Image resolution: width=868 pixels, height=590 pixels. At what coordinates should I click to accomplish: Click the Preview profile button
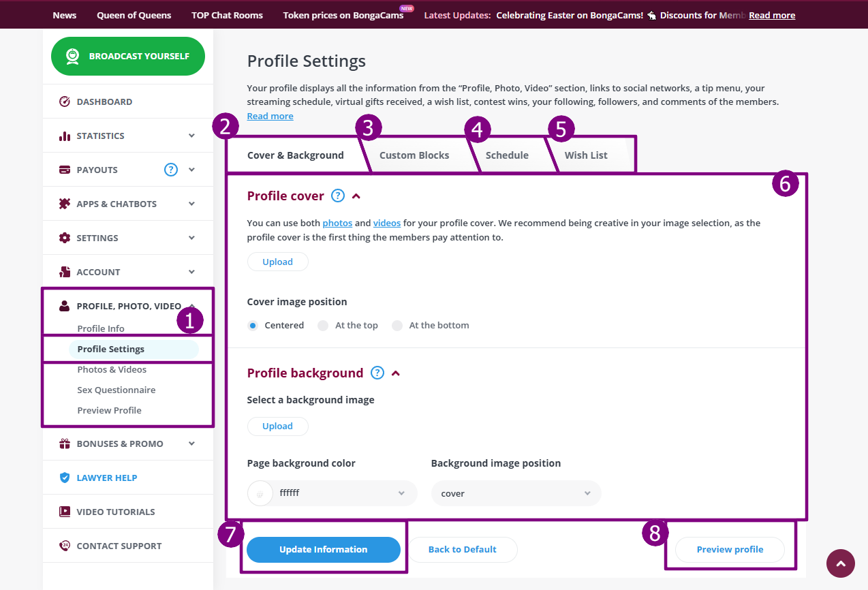pos(730,549)
